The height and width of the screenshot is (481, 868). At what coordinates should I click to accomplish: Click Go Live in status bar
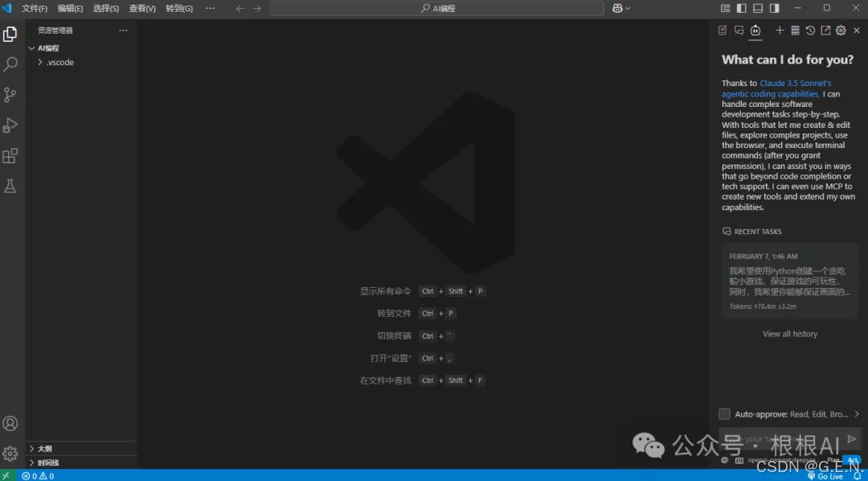825,476
